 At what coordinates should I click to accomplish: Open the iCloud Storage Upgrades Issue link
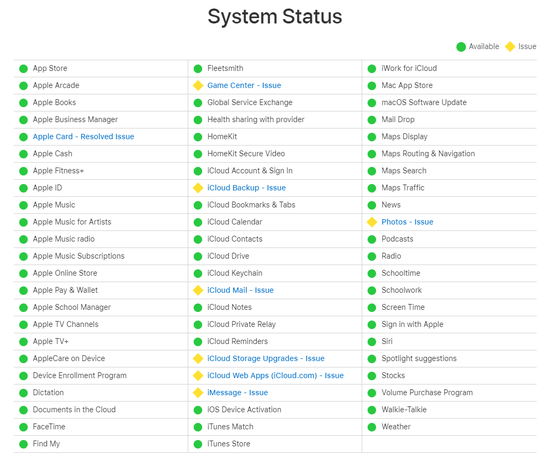coord(266,358)
